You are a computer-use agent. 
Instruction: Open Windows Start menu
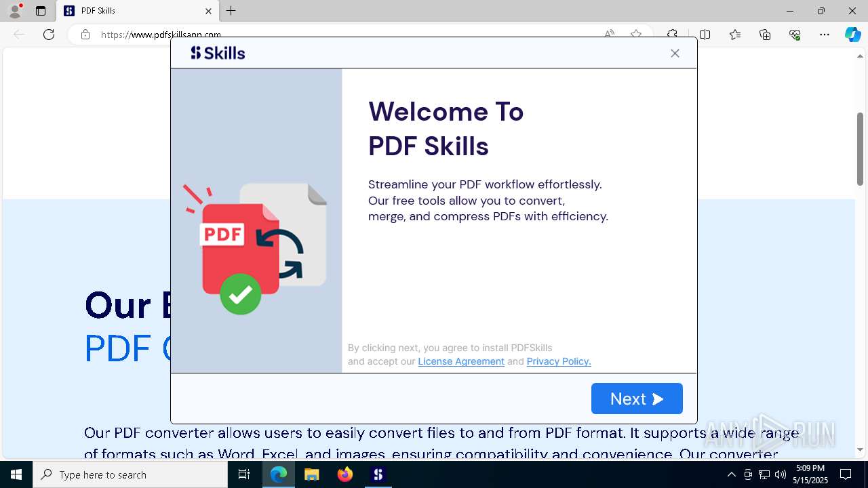[x=16, y=474]
